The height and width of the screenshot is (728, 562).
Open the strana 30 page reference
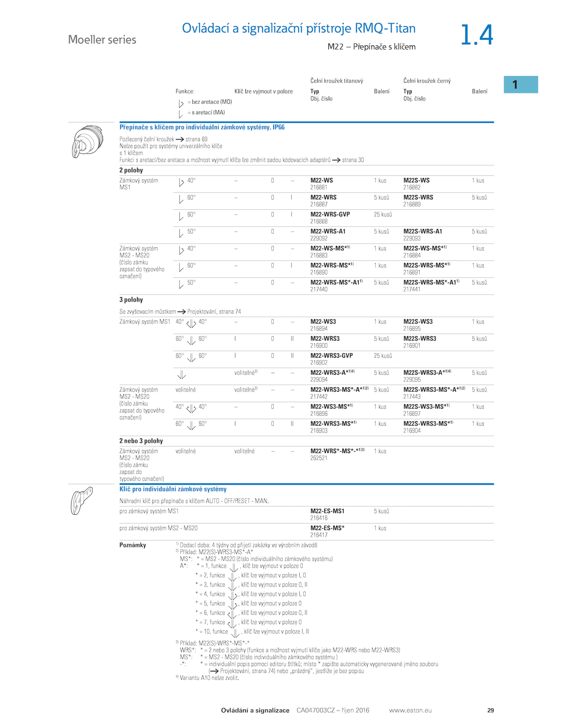(353, 160)
